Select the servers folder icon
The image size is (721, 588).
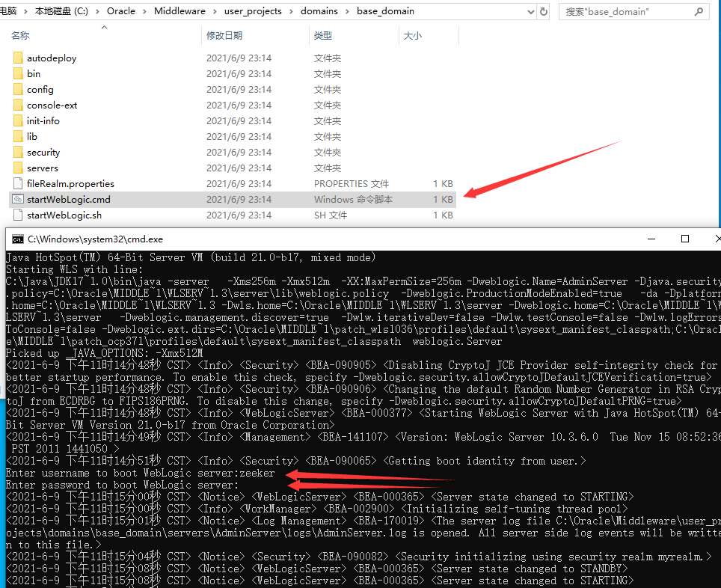18,168
